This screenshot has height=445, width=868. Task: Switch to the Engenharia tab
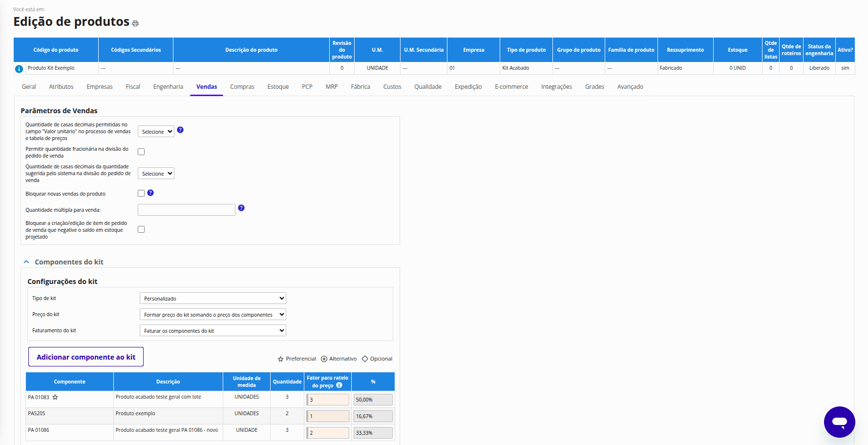coord(168,87)
